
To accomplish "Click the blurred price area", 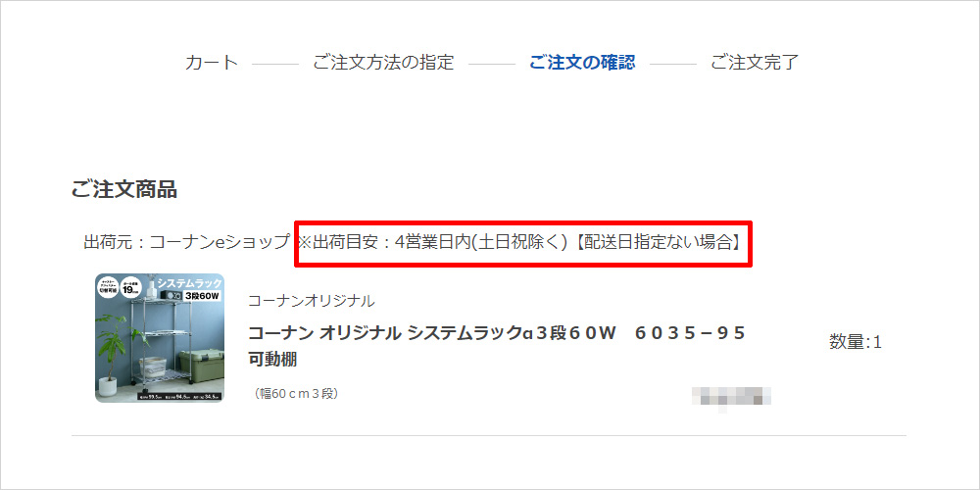I will click(731, 398).
